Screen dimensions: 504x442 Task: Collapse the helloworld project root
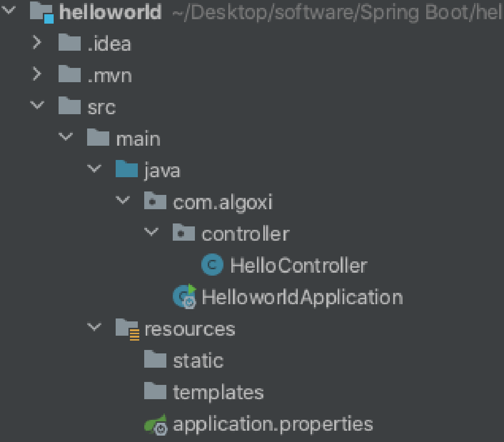(9, 11)
